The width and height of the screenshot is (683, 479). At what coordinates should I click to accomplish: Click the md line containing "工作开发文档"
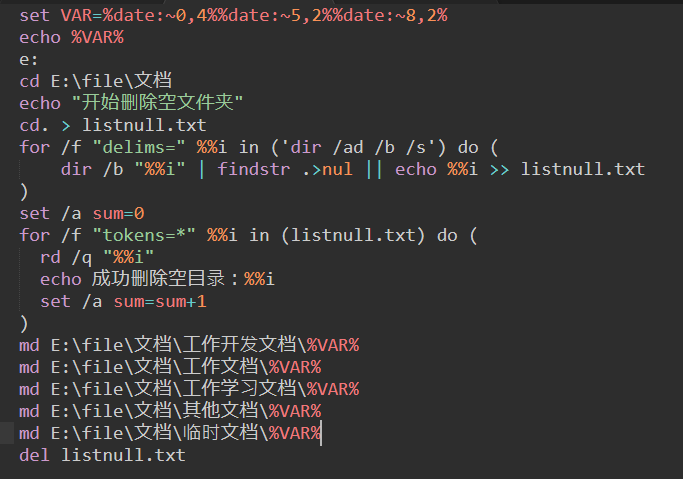[x=189, y=345]
